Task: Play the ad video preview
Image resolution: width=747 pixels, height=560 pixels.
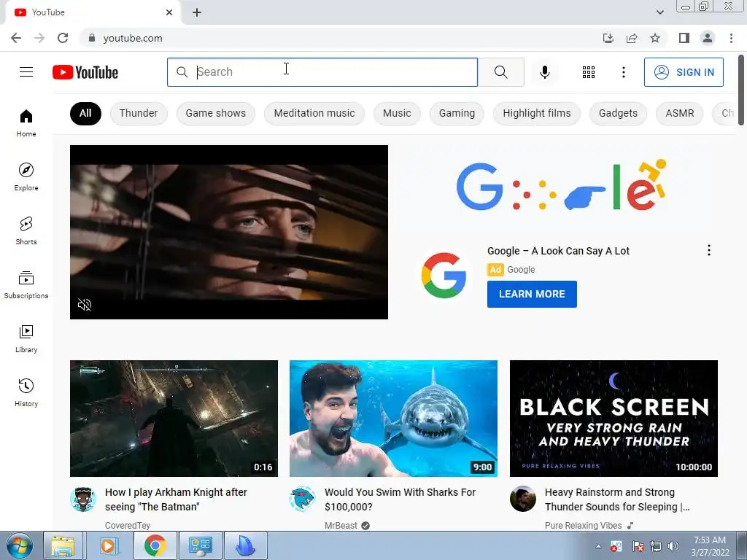Action: point(228,232)
